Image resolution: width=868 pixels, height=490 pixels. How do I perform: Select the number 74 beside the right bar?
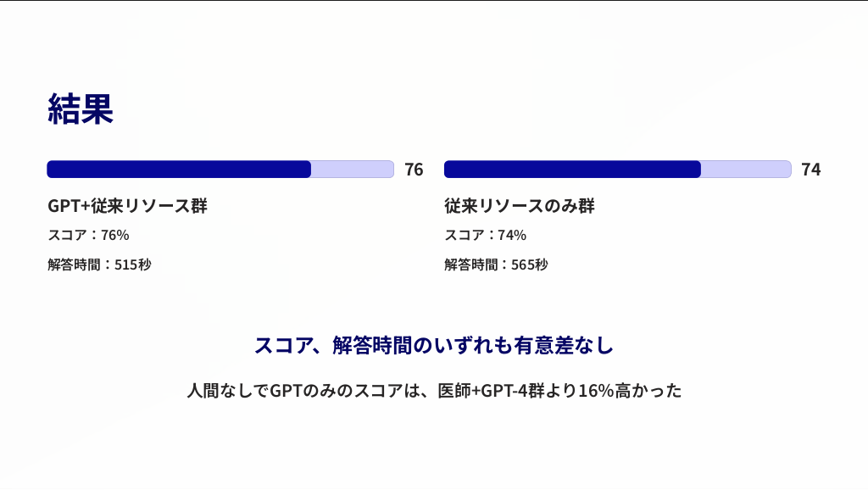(x=810, y=170)
